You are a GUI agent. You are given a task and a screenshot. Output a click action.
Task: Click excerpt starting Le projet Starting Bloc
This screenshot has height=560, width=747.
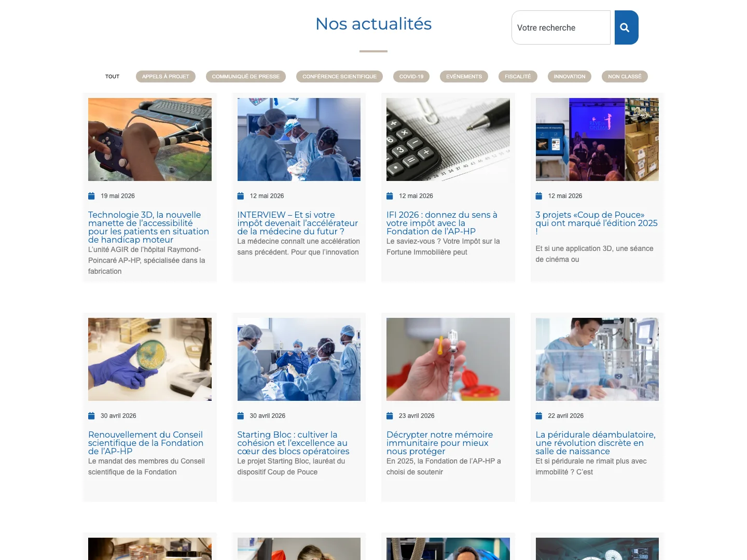point(291,467)
